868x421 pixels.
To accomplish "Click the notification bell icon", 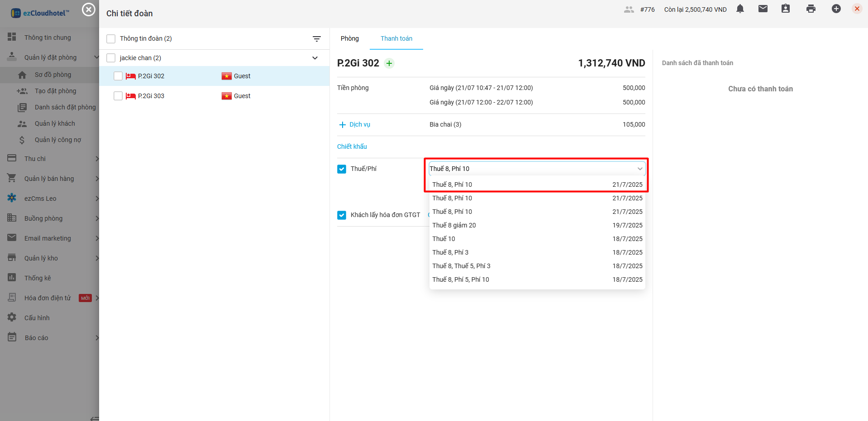I will coord(740,9).
